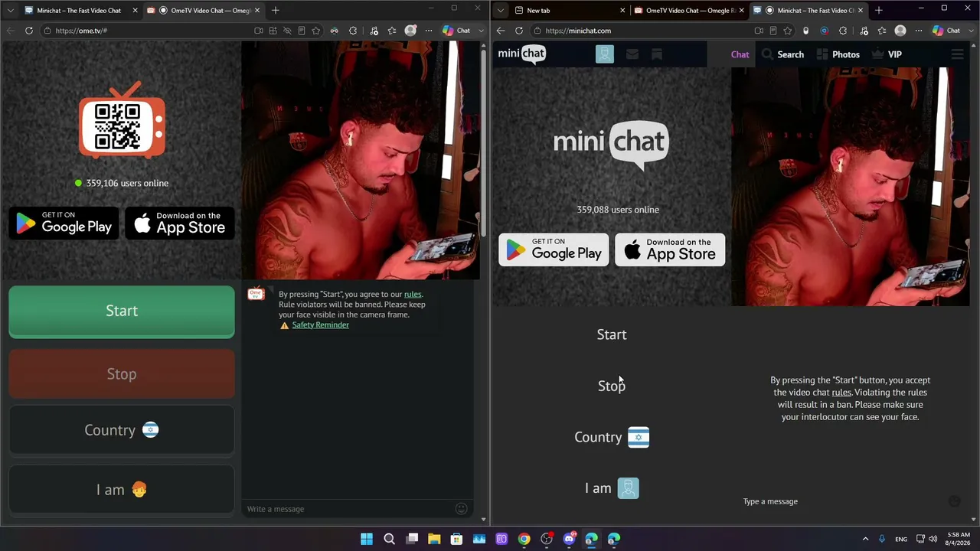
Task: Toggle the microphone icon in the system tray
Action: (882, 539)
